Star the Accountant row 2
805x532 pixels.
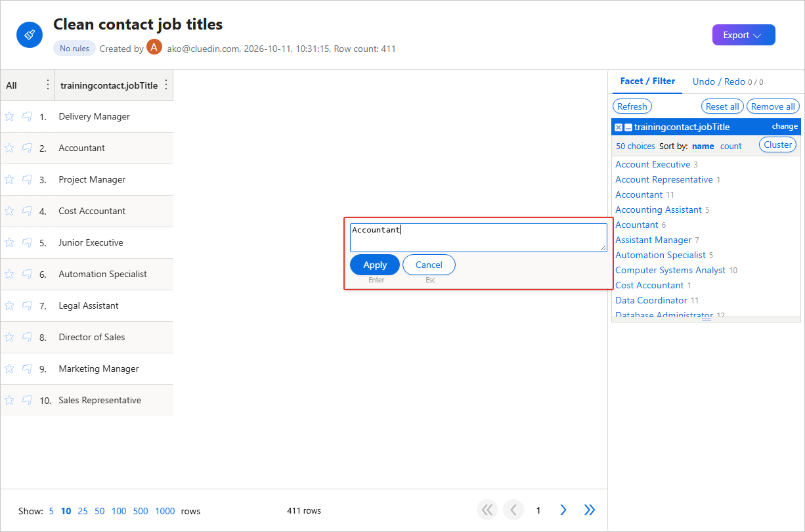9,148
